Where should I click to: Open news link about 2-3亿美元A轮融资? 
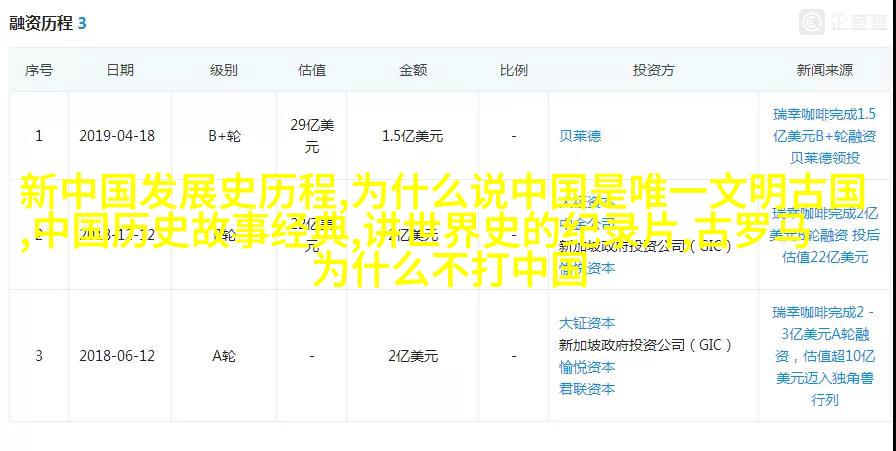(x=825, y=356)
